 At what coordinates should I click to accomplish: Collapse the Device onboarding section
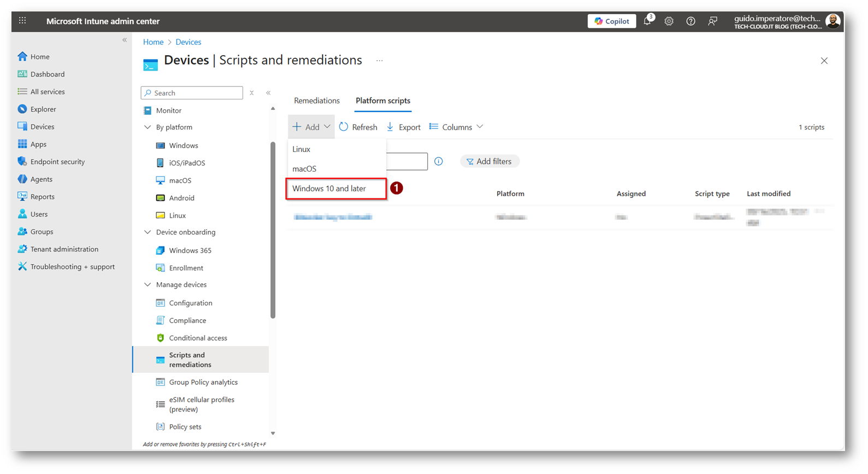(147, 232)
